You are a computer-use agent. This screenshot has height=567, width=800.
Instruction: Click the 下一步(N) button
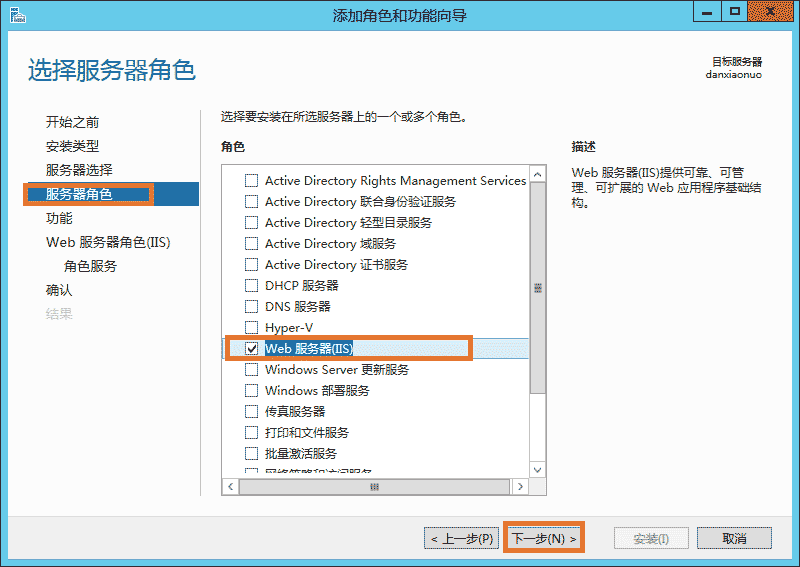[544, 538]
